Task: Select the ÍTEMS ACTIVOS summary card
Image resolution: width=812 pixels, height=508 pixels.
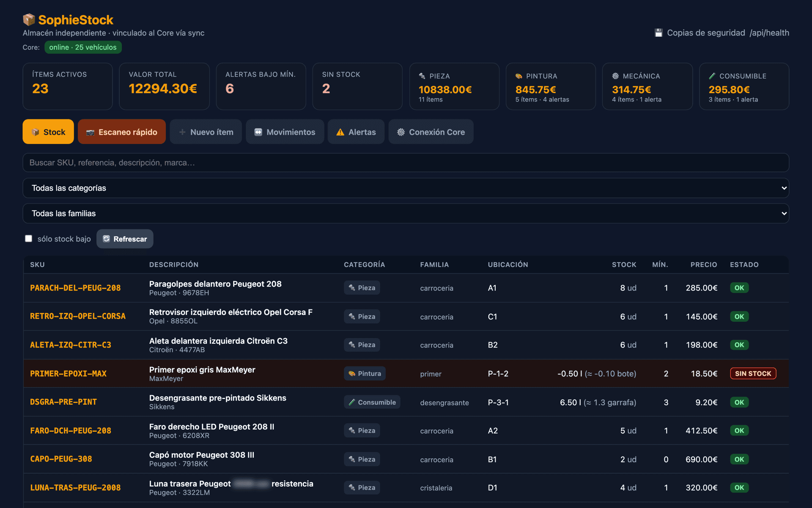Action: tap(68, 86)
